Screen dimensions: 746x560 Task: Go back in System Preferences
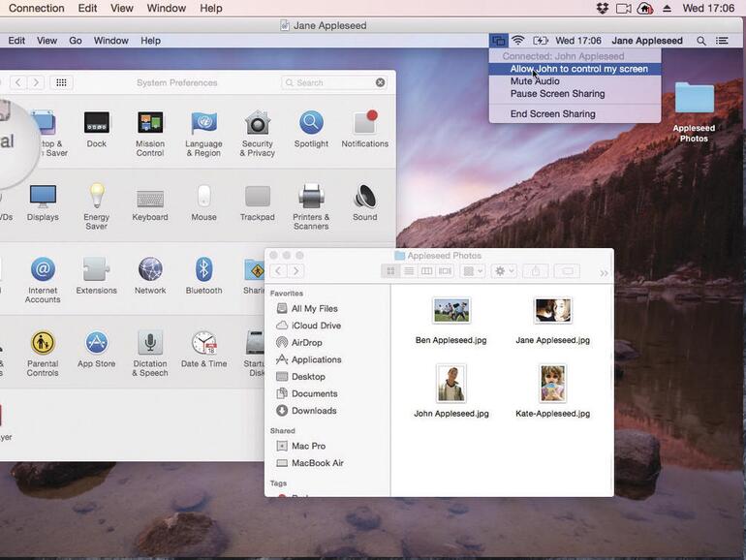[18, 82]
